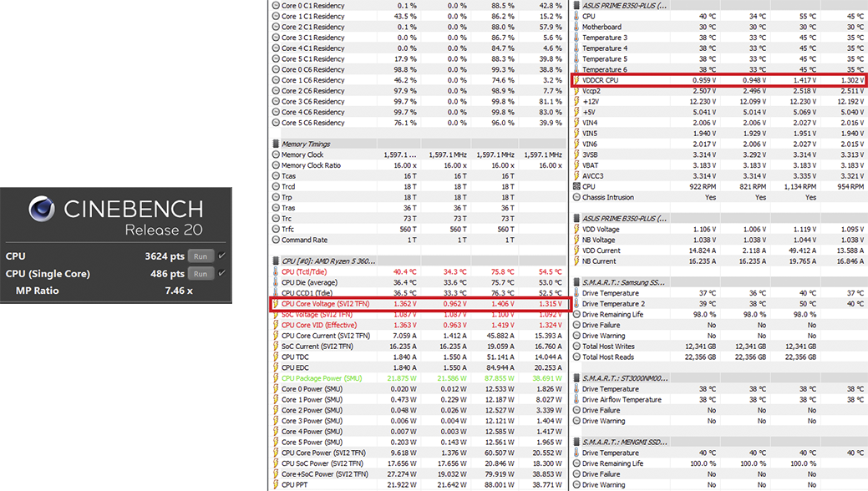Screen dimensions: 868x491
Task: Select the +5V voltage row
Action: tap(719, 112)
